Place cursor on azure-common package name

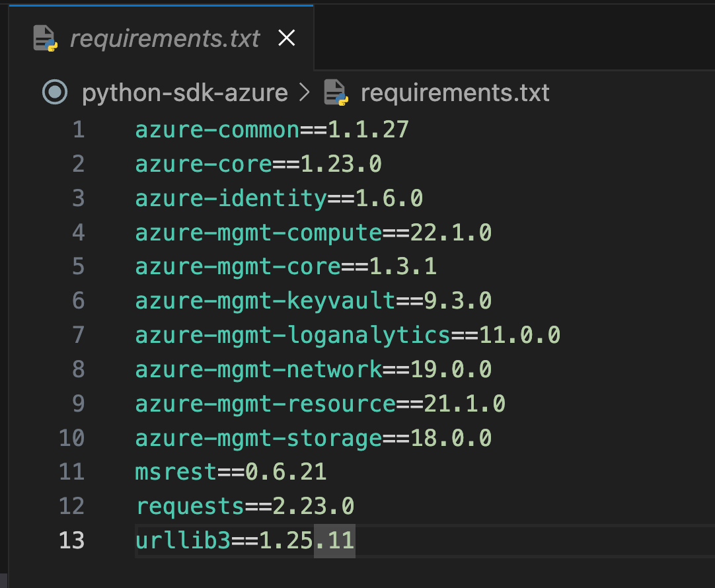[217, 129]
